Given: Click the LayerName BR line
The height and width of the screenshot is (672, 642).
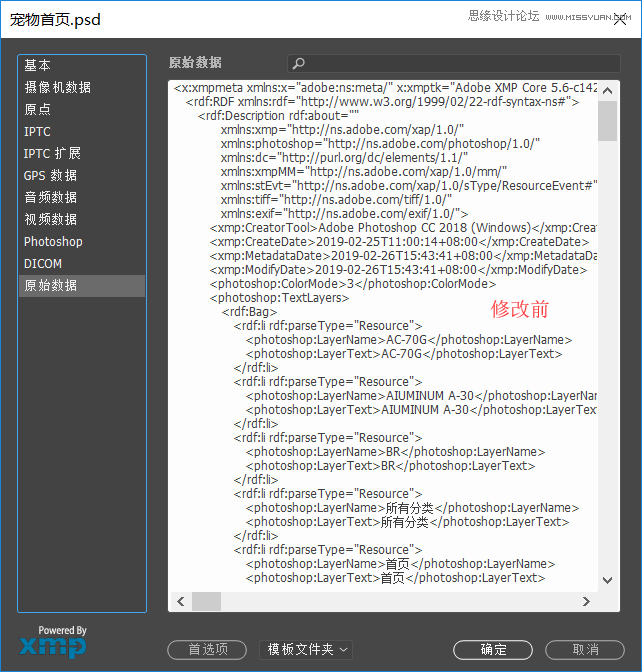Looking at the screenshot, I should 395,452.
